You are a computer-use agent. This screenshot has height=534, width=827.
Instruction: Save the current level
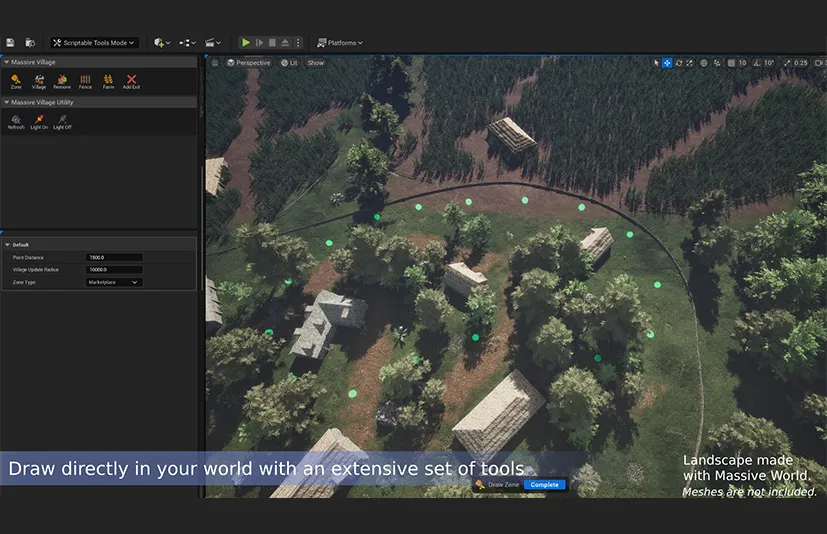(x=10, y=43)
